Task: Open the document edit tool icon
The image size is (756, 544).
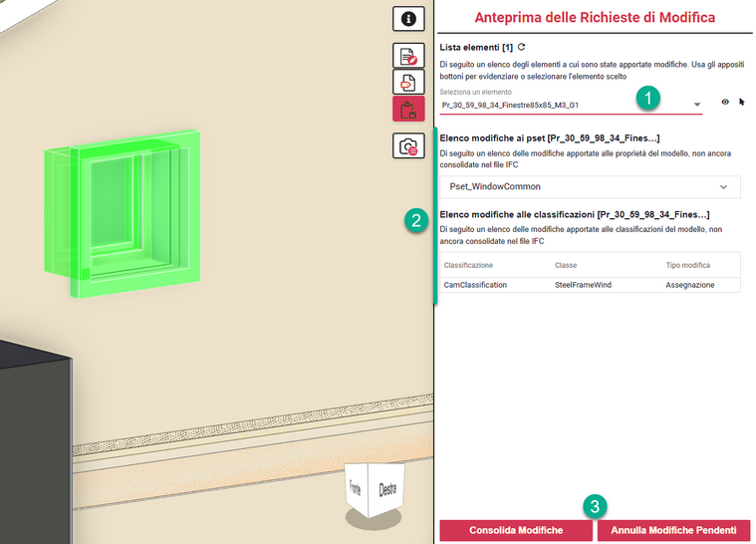Action: pos(408,56)
